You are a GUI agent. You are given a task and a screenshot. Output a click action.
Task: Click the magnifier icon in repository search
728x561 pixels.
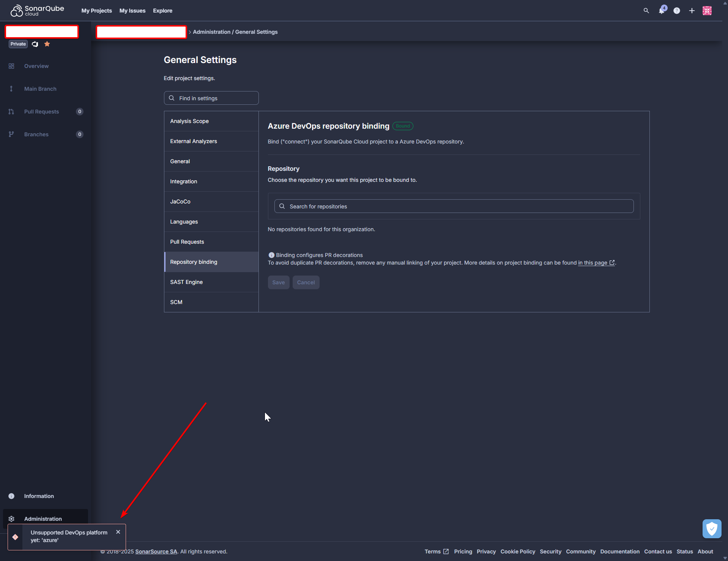pos(282,206)
